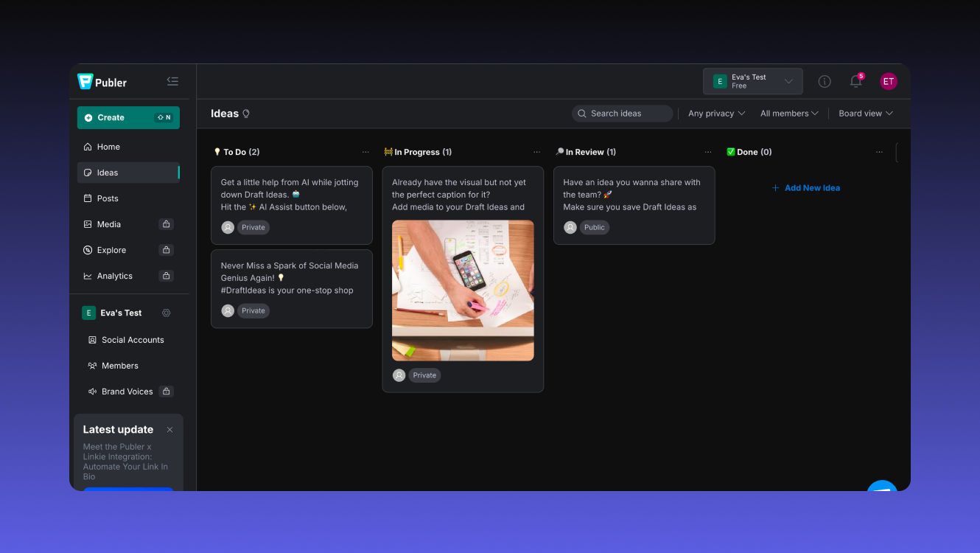
Task: Click the author avatar on In Review card
Action: [570, 227]
